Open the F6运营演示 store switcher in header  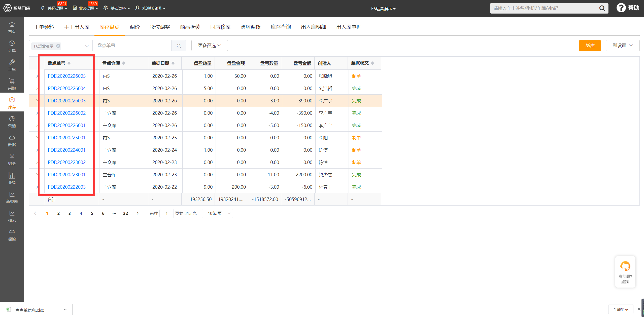(383, 9)
